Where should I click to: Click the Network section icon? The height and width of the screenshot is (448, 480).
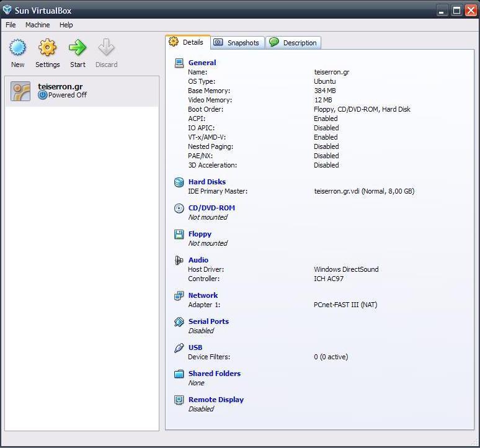(x=179, y=295)
